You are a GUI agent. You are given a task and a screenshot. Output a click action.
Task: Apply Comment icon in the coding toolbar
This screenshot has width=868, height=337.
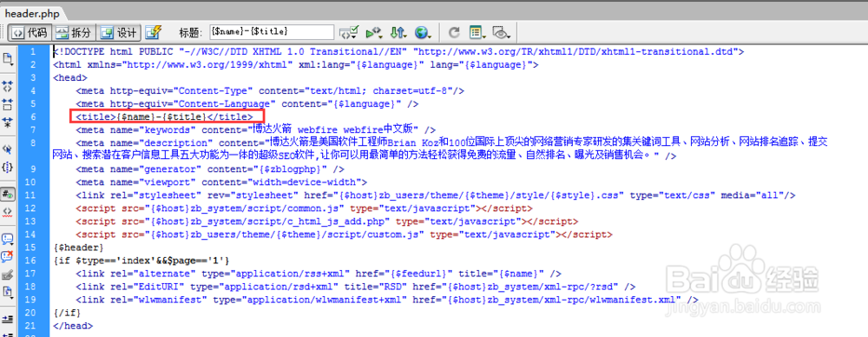click(x=8, y=239)
